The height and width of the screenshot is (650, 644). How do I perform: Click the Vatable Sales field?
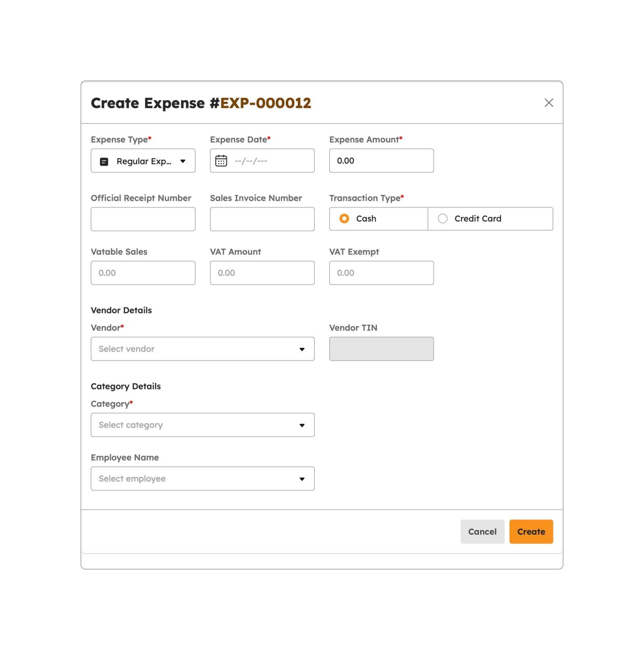point(143,273)
